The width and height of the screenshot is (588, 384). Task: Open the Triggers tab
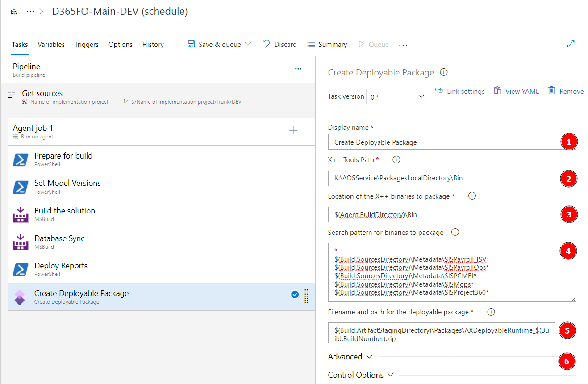click(86, 44)
